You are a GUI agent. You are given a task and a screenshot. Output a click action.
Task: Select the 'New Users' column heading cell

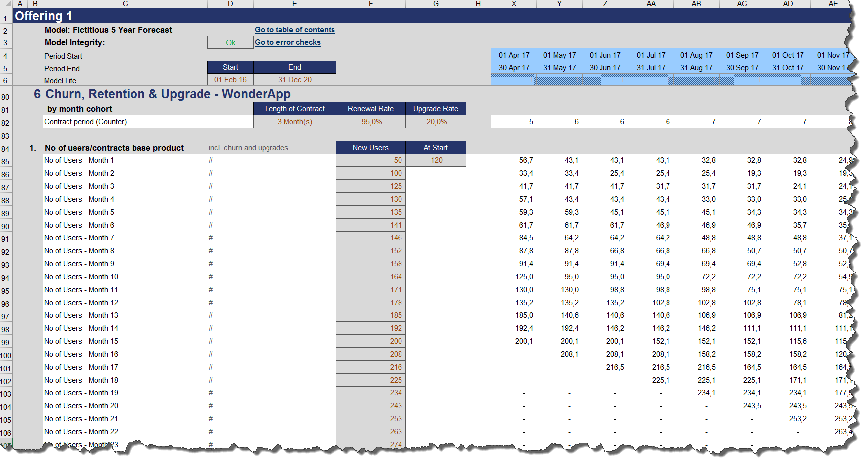pos(371,148)
